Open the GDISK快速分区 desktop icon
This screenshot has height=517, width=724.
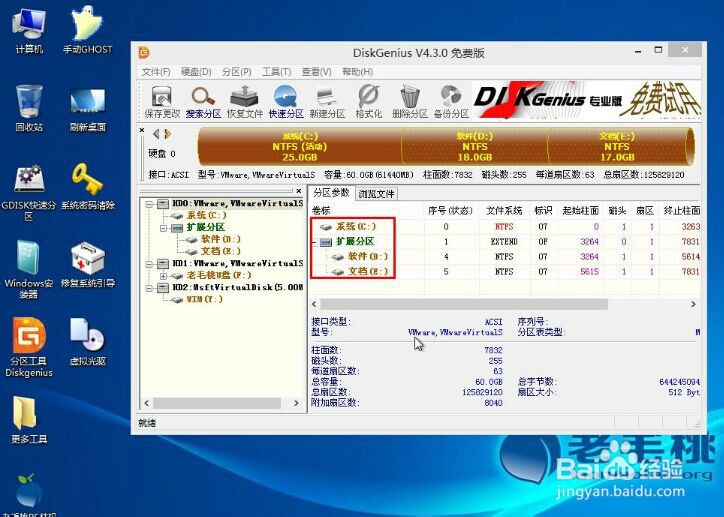coord(29,192)
